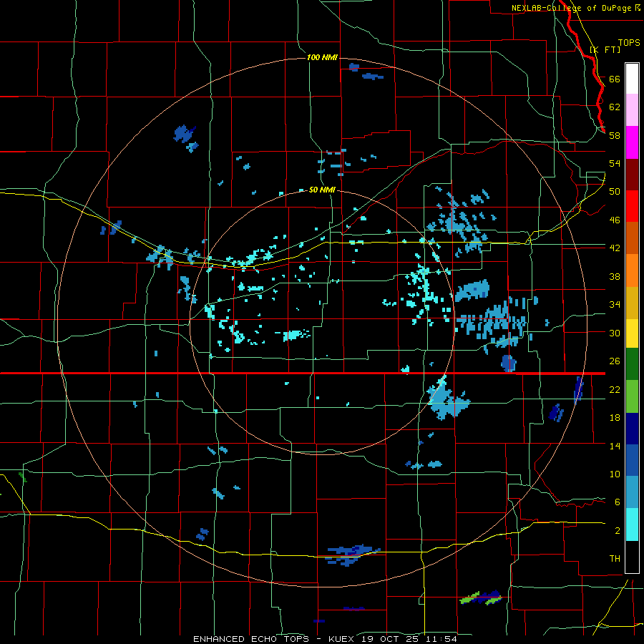Click the white top segment of the tops color scale
Screen dimensions: 644x644
(x=632, y=79)
